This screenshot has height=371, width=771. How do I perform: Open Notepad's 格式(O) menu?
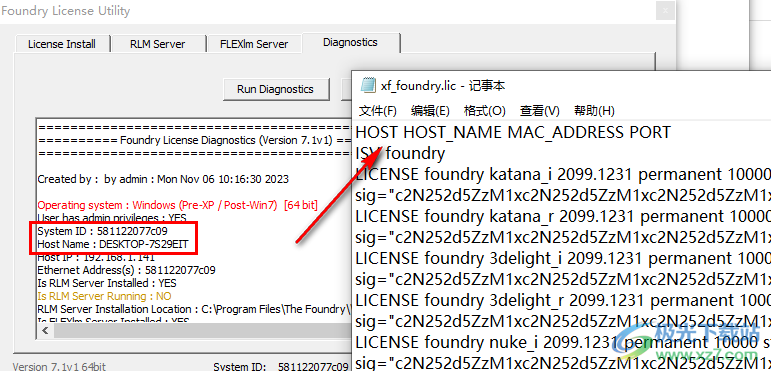pyautogui.click(x=484, y=111)
